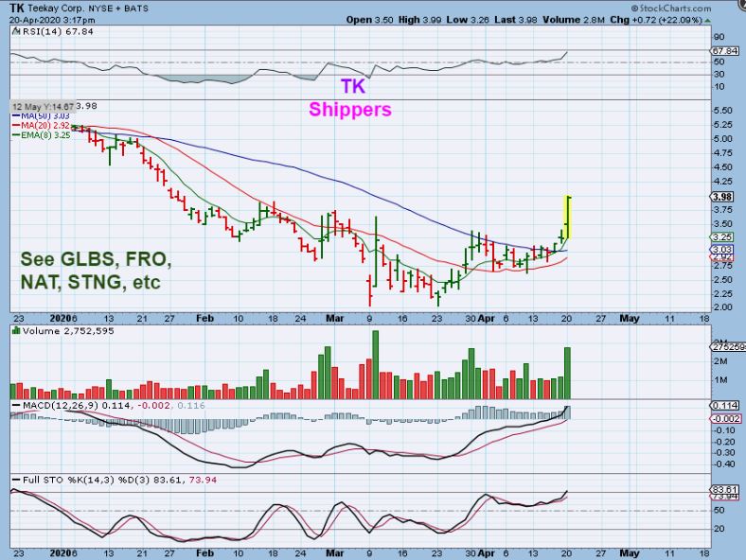This screenshot has width=746, height=560.
Task: Click the MACD -0.002 axis value tag
Action: 726,418
